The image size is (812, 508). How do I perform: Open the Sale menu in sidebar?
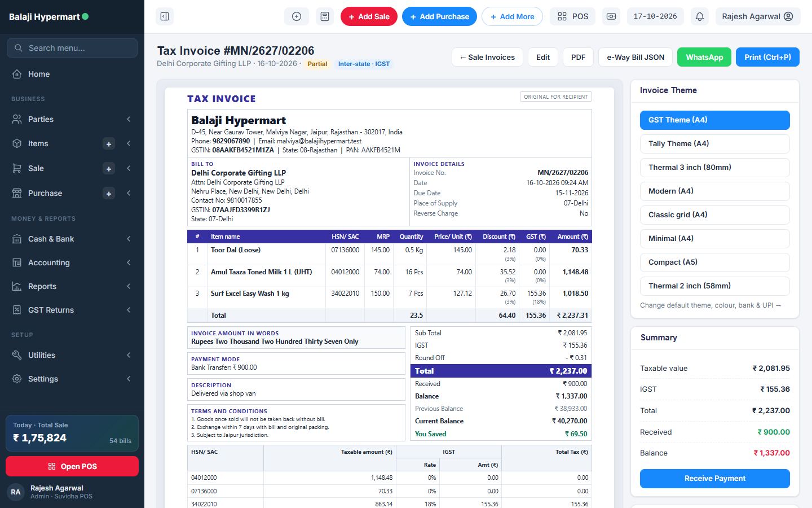click(36, 168)
